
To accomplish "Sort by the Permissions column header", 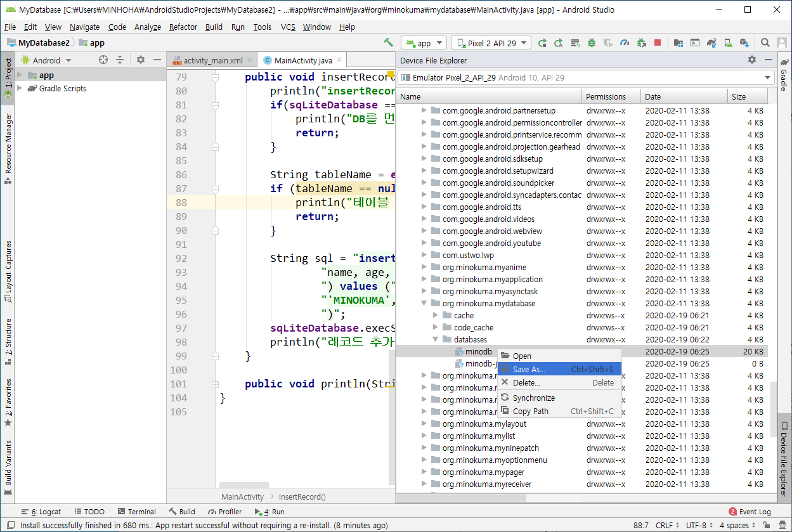I will (610, 96).
